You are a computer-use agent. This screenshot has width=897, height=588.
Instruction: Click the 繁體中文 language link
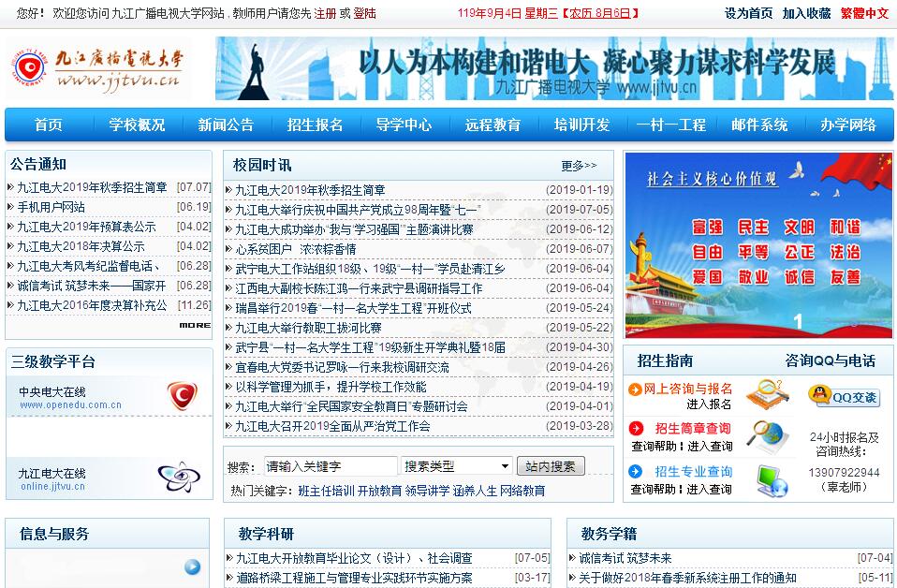click(864, 13)
